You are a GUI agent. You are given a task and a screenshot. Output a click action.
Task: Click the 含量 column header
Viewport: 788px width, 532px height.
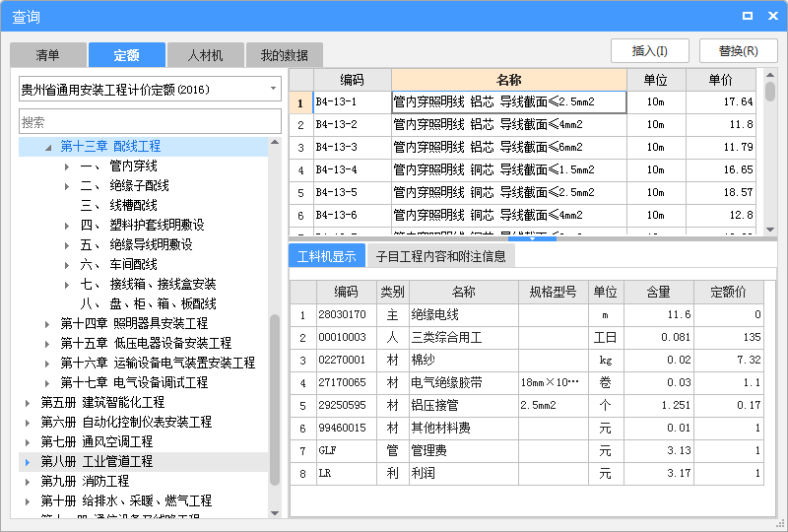coord(659,293)
